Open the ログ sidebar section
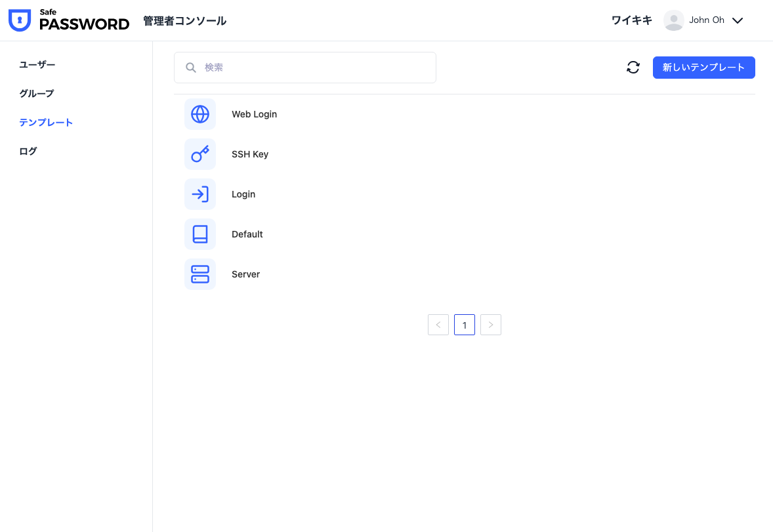This screenshot has height=532, width=773. pyautogui.click(x=28, y=151)
